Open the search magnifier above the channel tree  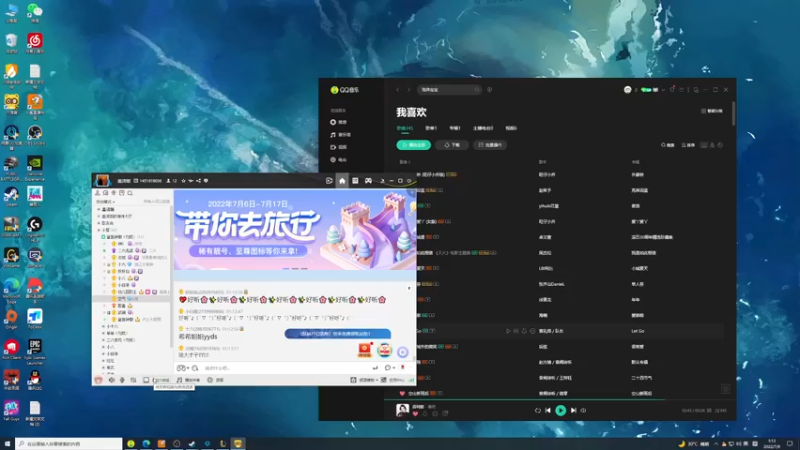pyautogui.click(x=130, y=193)
